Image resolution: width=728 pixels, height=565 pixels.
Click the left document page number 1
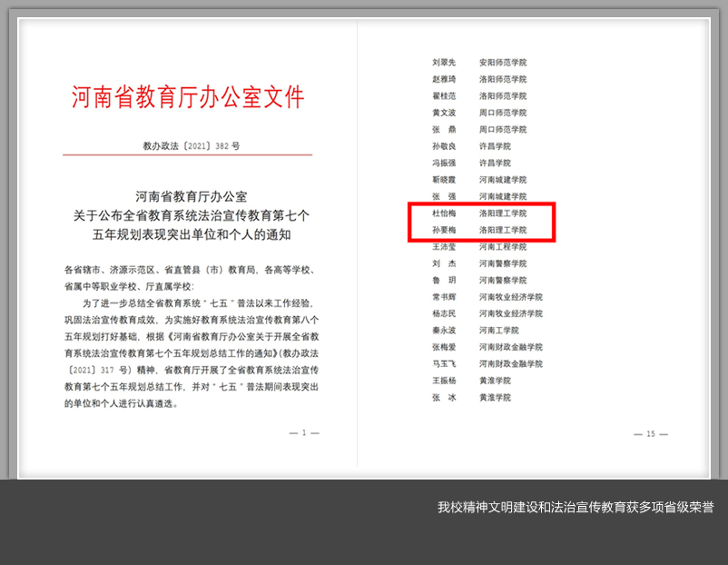click(304, 433)
